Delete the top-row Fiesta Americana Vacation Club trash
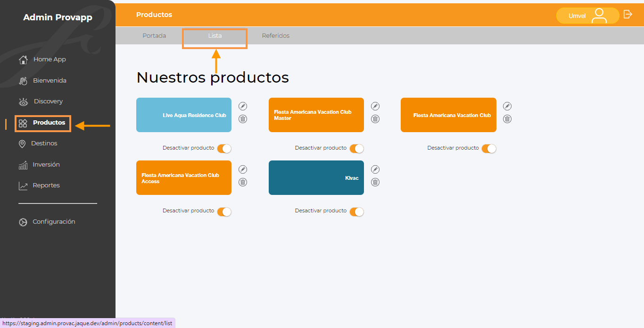 click(x=507, y=119)
